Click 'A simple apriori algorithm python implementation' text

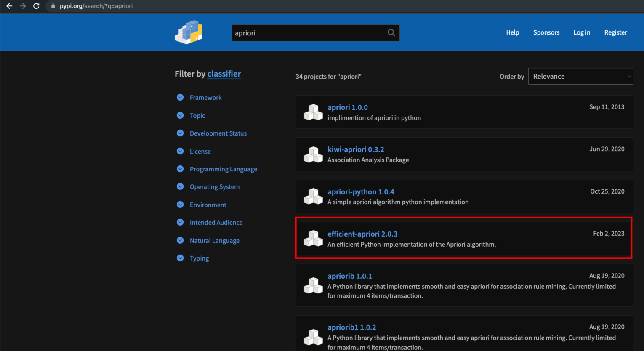398,202
